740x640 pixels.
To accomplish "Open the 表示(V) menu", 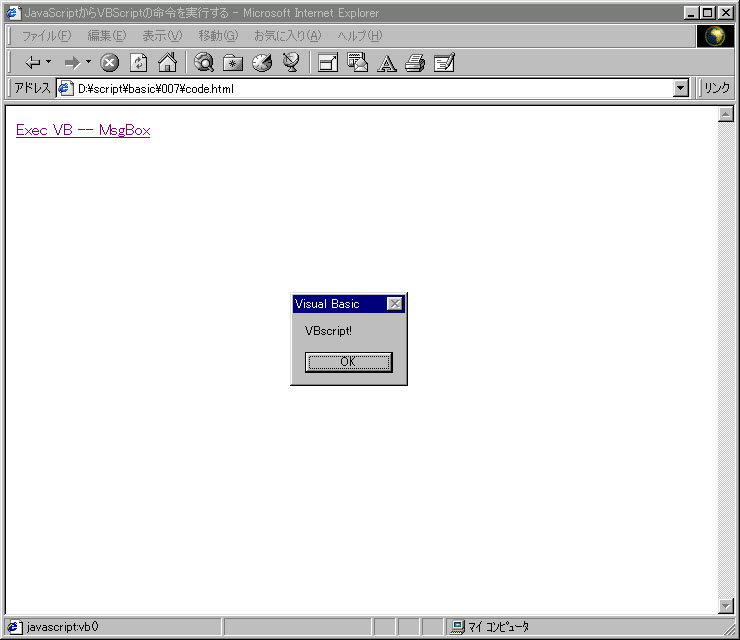I will coord(162,36).
